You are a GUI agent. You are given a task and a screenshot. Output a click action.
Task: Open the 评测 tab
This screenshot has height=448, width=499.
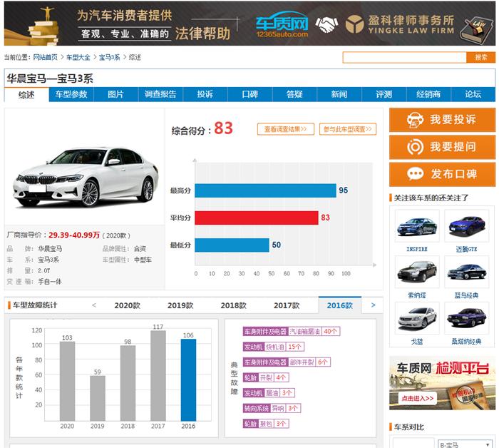pyautogui.click(x=384, y=94)
